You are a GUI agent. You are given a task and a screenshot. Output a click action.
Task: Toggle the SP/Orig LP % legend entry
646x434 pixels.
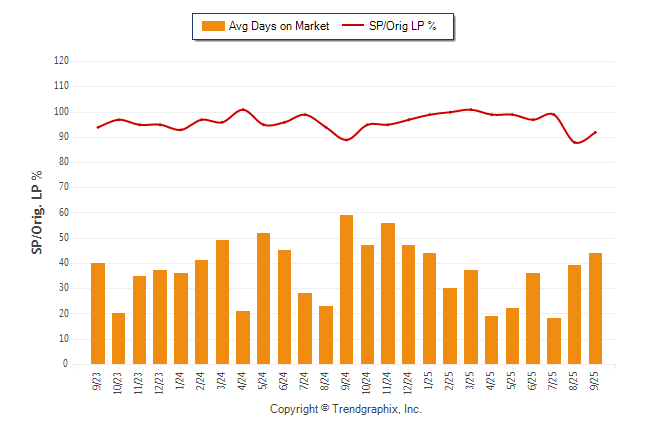click(x=404, y=26)
